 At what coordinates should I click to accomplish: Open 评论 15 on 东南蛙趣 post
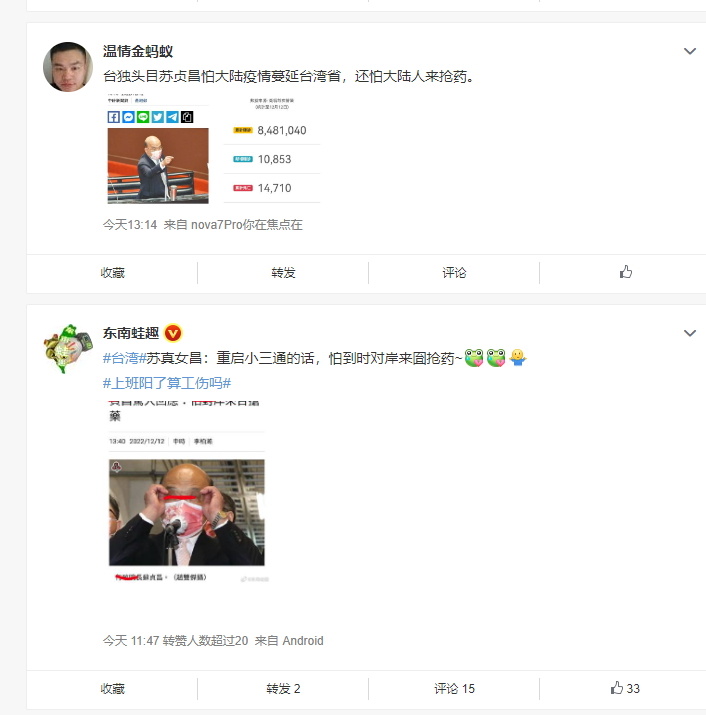pyautogui.click(x=454, y=689)
